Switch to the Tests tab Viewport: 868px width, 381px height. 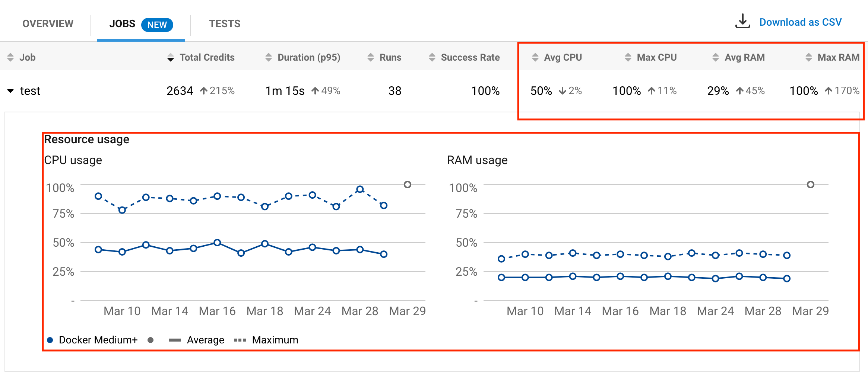point(225,24)
